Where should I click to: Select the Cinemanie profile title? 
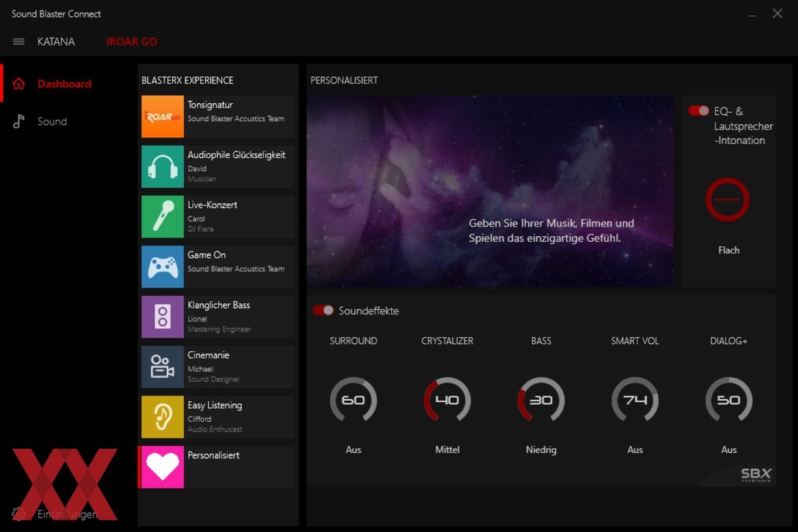(208, 355)
